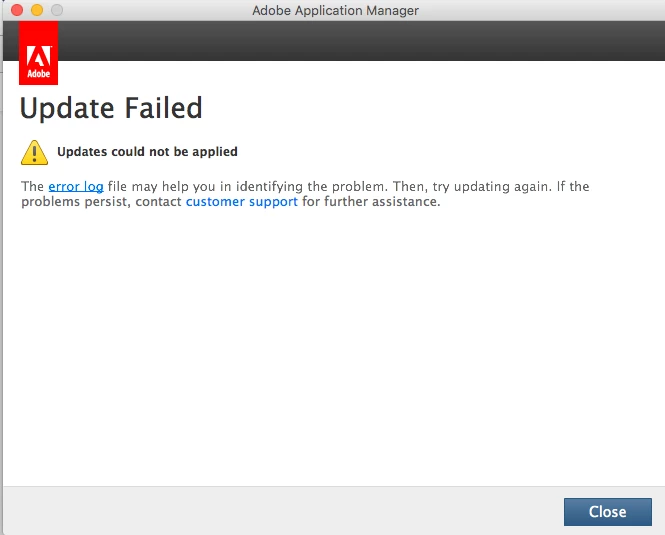The height and width of the screenshot is (535, 665).
Task: Click the Close button
Action: point(607,512)
